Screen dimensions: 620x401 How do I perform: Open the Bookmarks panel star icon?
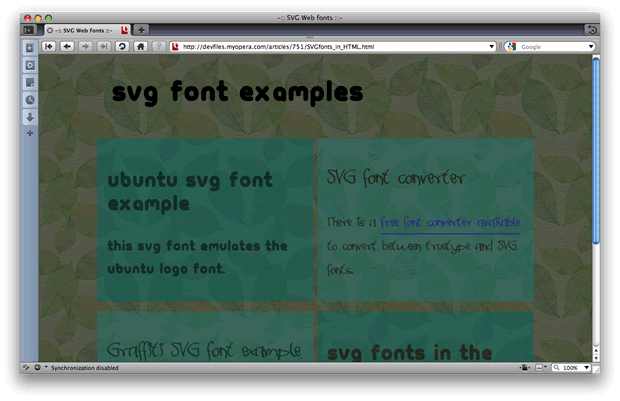[x=30, y=48]
